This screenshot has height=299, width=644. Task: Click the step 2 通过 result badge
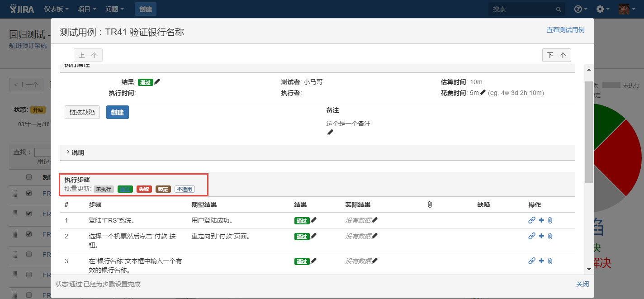coord(302,236)
